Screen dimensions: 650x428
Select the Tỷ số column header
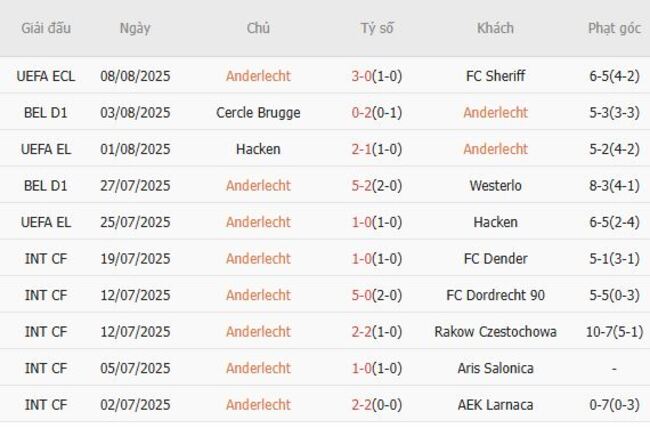click(377, 28)
